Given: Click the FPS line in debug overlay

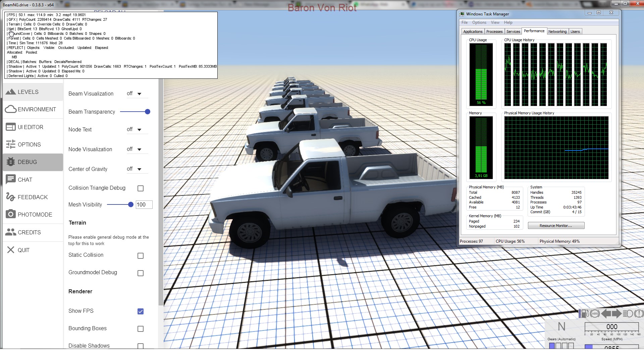Looking at the screenshot, I should point(46,15).
